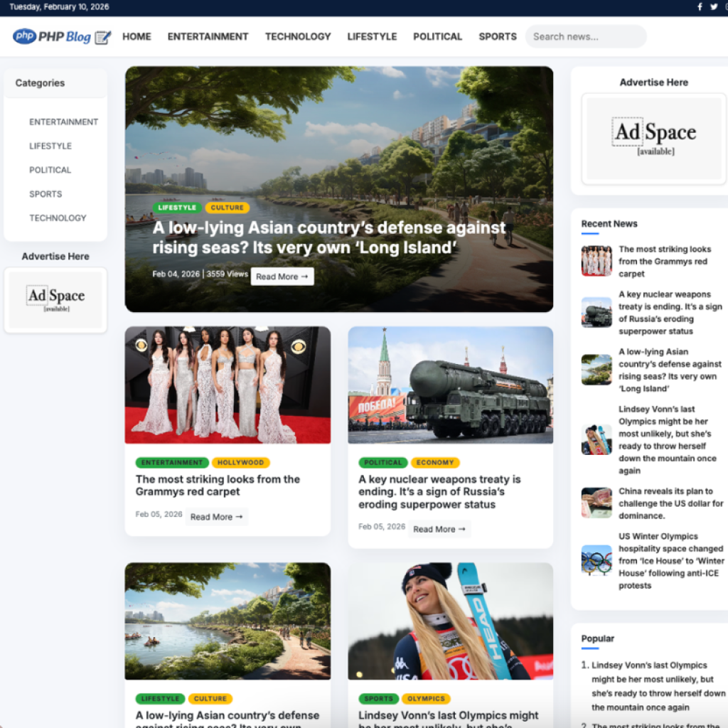Click the Lindsey Vonn thumbnail in Recent News

[596, 439]
